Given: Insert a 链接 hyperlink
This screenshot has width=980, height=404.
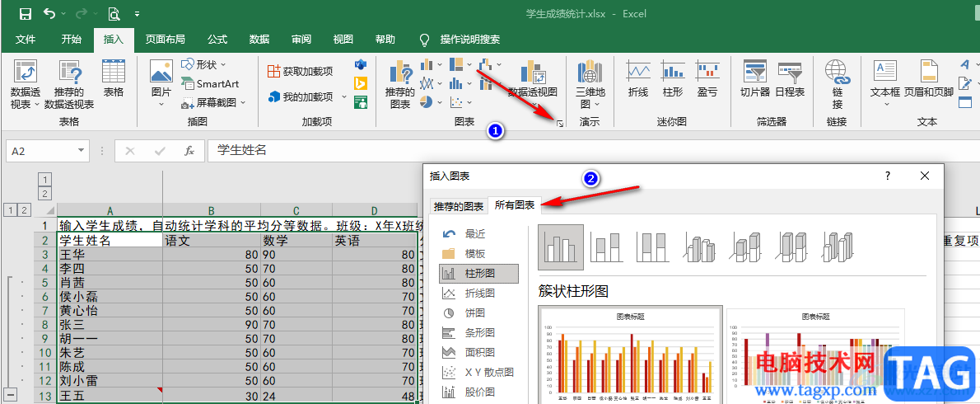Looking at the screenshot, I should click(x=837, y=84).
